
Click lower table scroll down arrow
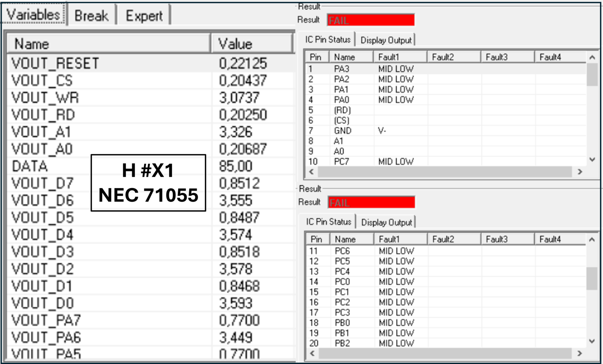click(592, 341)
